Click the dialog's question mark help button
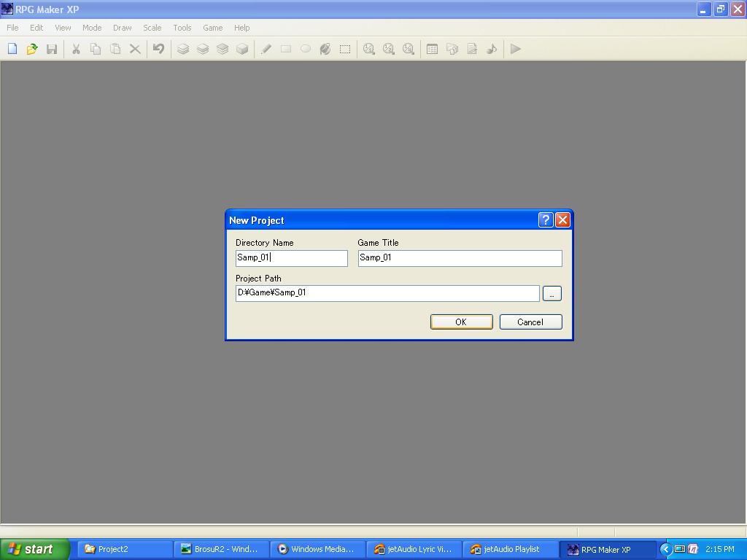The image size is (747, 560). (x=546, y=219)
